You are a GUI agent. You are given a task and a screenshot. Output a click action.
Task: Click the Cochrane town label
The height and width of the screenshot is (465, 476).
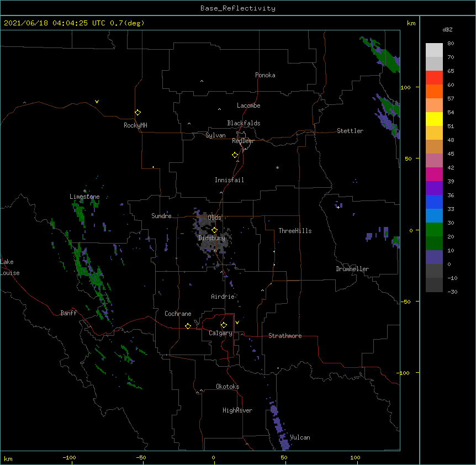(178, 314)
